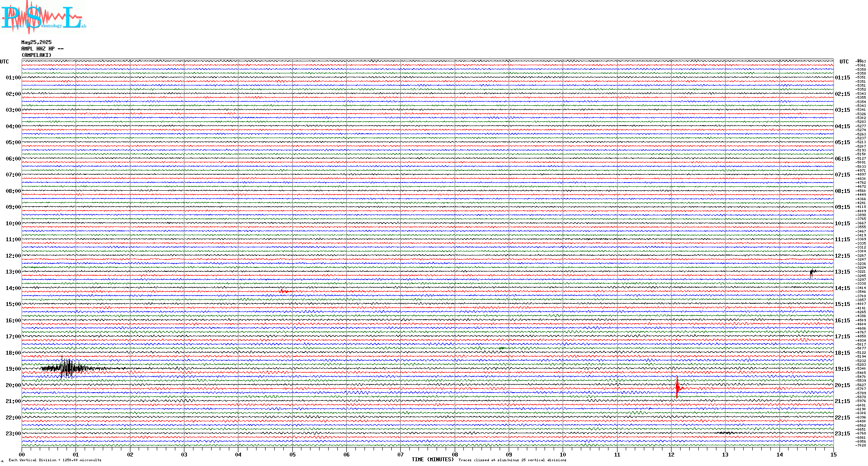Click the large black earthquake burst at 19:00
Viewport: 868px width, 466px height.
(68, 368)
